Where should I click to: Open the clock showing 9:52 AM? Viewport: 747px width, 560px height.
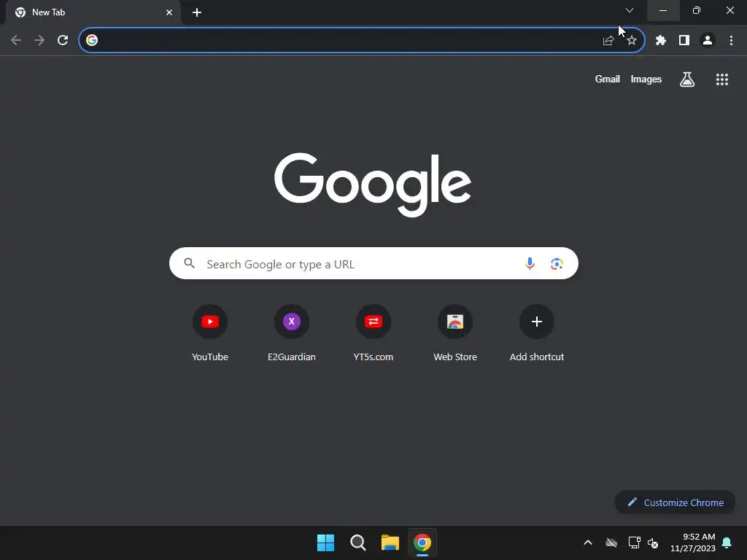(693, 542)
